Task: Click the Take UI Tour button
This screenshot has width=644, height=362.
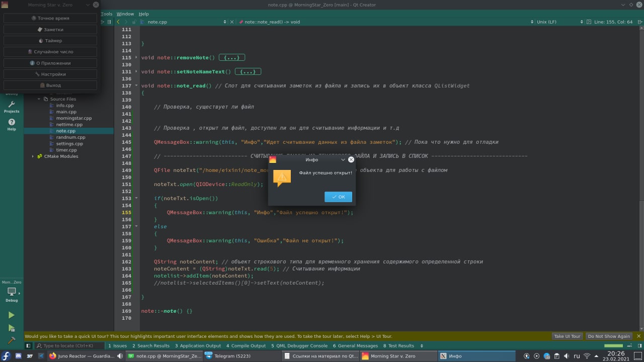Action: 567,336
